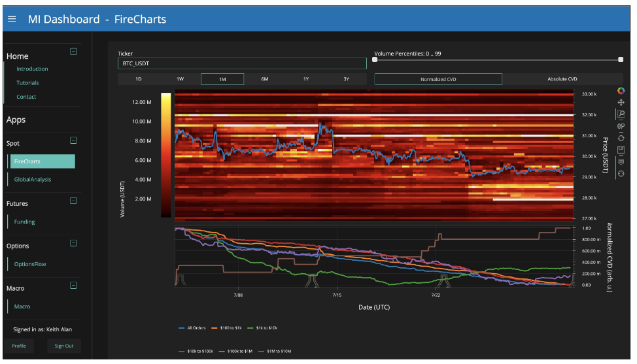This screenshot has height=364, width=637.
Task: Switch to the 1W timeframe
Action: (x=180, y=79)
